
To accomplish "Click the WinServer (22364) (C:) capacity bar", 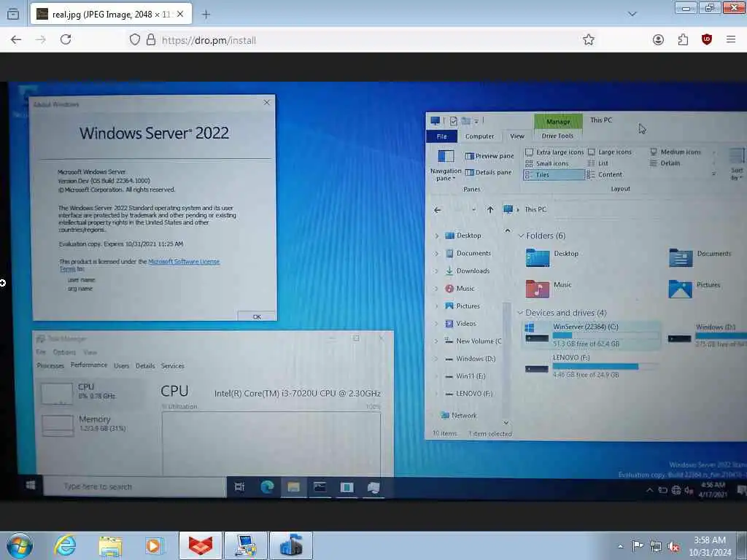I will coord(605,335).
